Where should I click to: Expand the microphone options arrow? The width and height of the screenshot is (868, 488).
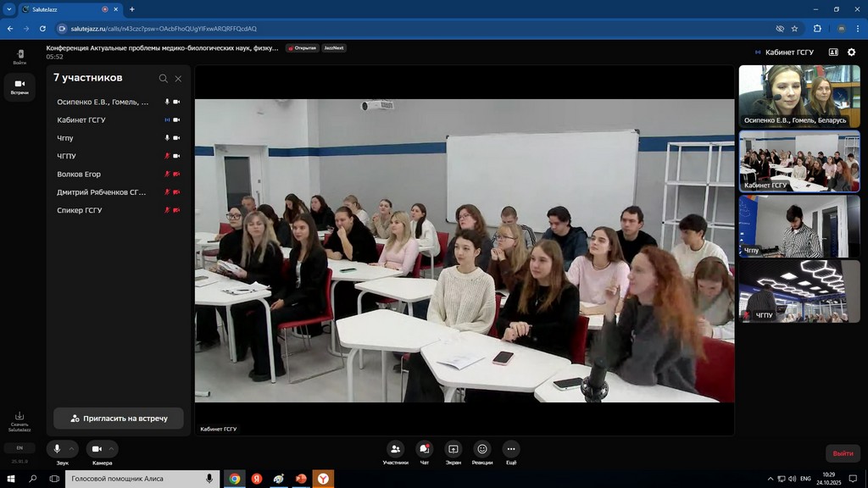tap(72, 449)
